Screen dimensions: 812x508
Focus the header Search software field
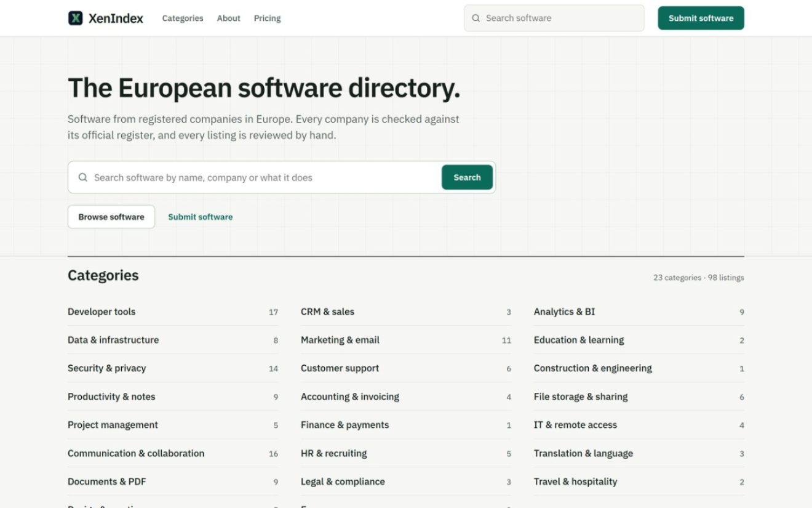click(x=554, y=18)
